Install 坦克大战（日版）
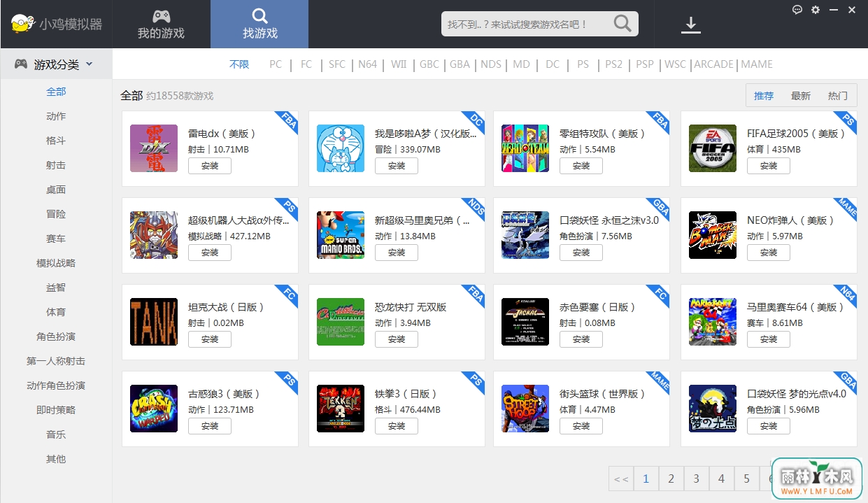Screen dimensions: 868x503 (210, 339)
